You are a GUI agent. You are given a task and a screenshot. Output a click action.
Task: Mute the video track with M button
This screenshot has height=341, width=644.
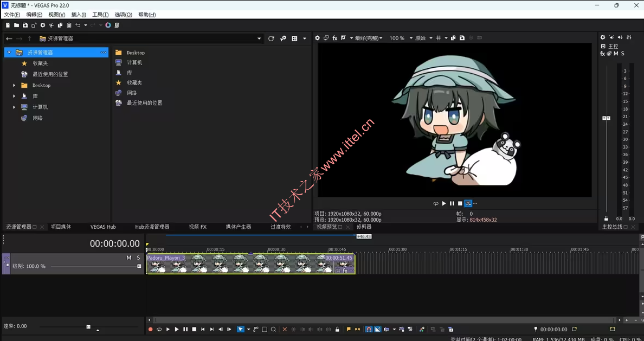pyautogui.click(x=129, y=258)
